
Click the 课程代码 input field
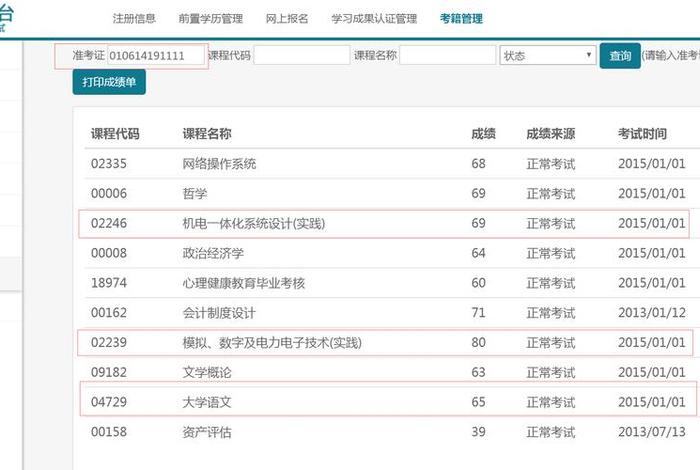click(x=302, y=55)
